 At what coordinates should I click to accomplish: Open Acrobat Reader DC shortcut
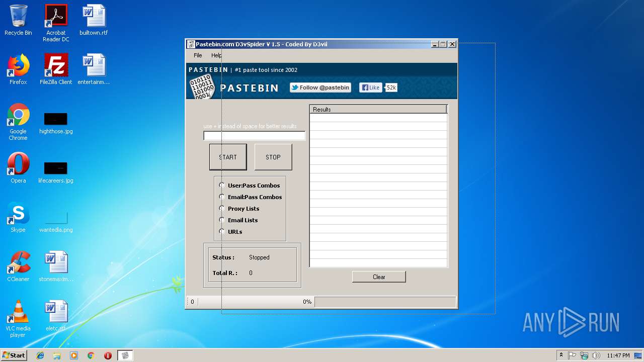coord(56,23)
